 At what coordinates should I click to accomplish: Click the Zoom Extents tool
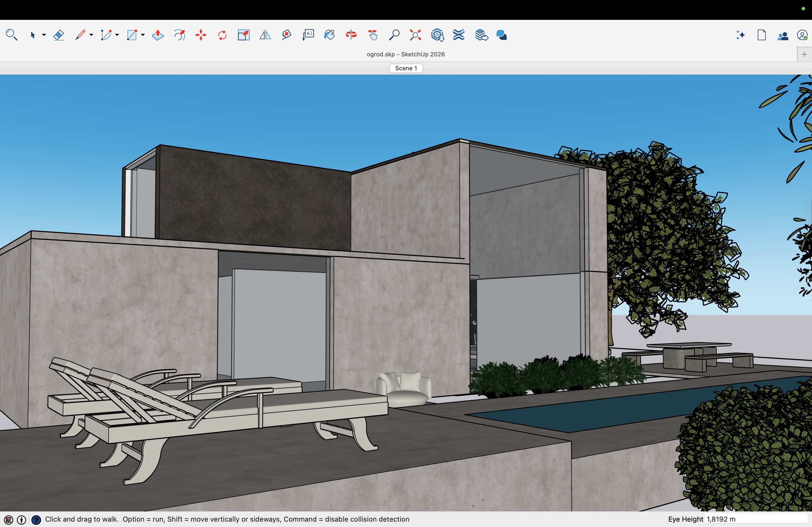[415, 35]
